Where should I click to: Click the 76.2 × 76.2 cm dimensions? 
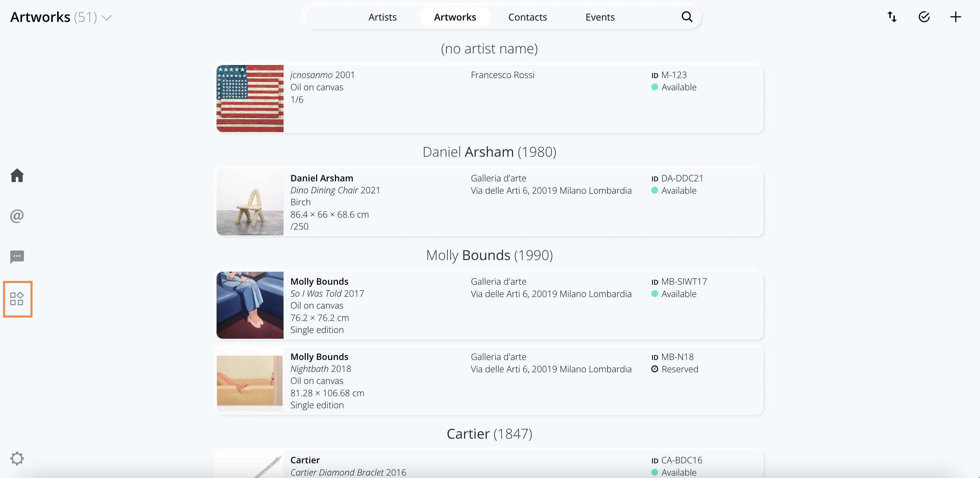pos(319,318)
